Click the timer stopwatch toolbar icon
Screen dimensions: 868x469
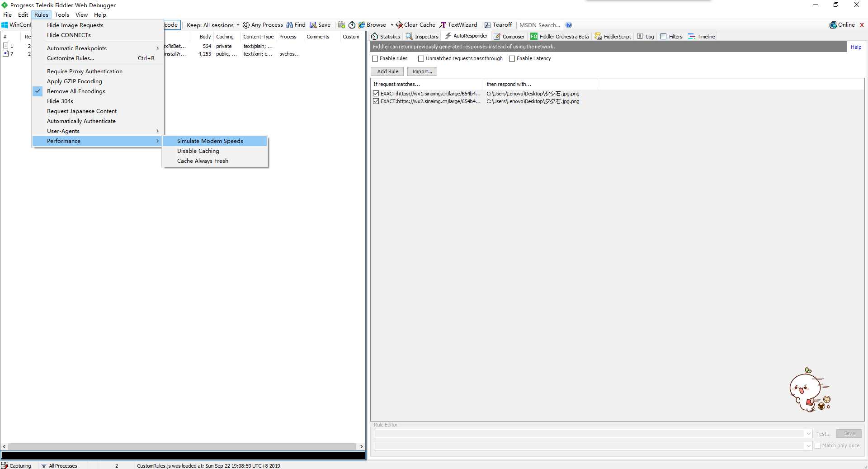352,25
